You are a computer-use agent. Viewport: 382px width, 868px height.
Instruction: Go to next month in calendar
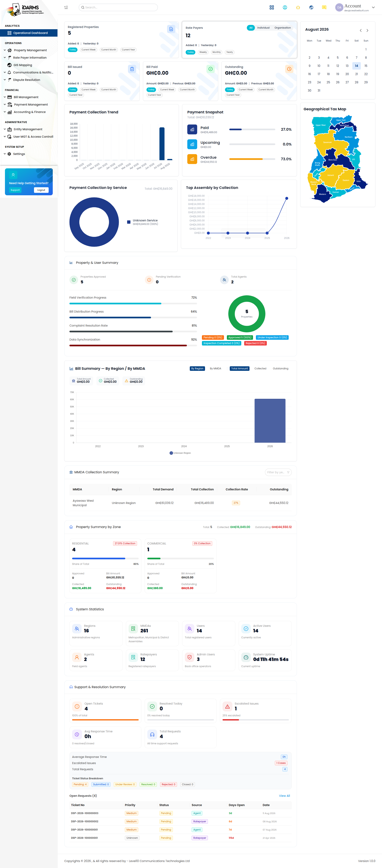pos(367,30)
